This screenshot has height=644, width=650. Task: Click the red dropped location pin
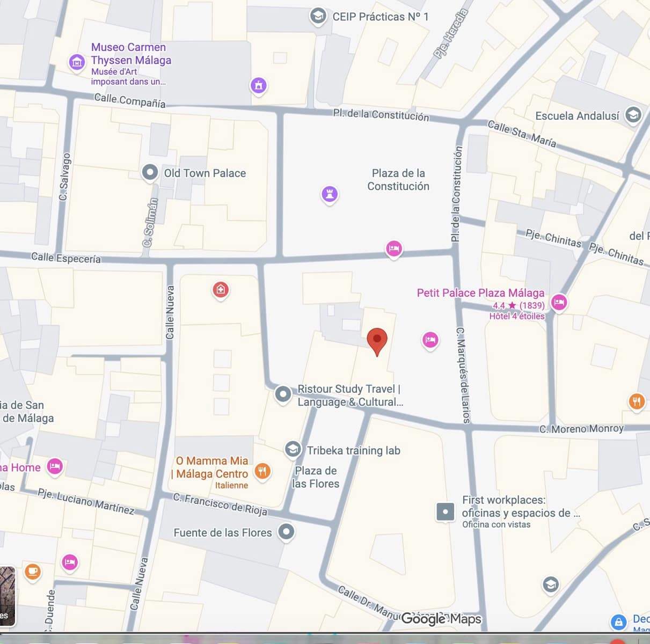coord(377,342)
